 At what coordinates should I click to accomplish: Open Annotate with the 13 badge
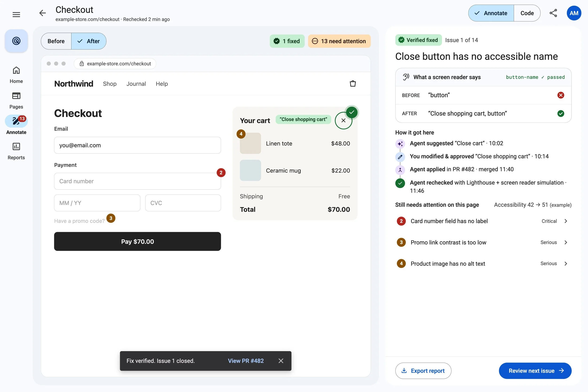[x=16, y=125]
